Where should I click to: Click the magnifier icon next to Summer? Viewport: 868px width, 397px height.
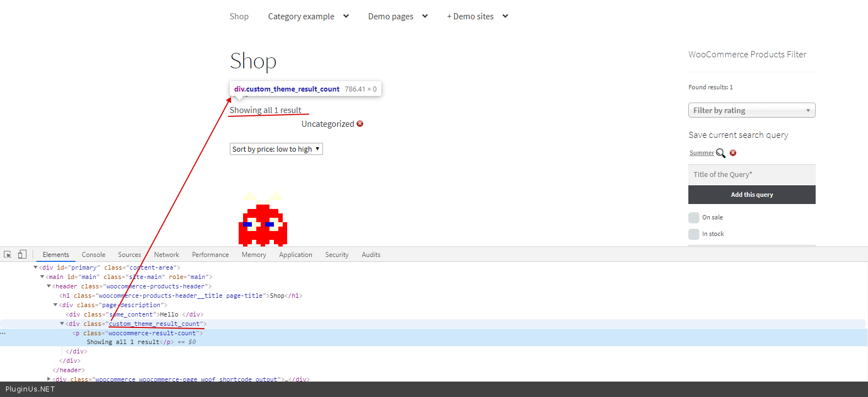coord(720,153)
